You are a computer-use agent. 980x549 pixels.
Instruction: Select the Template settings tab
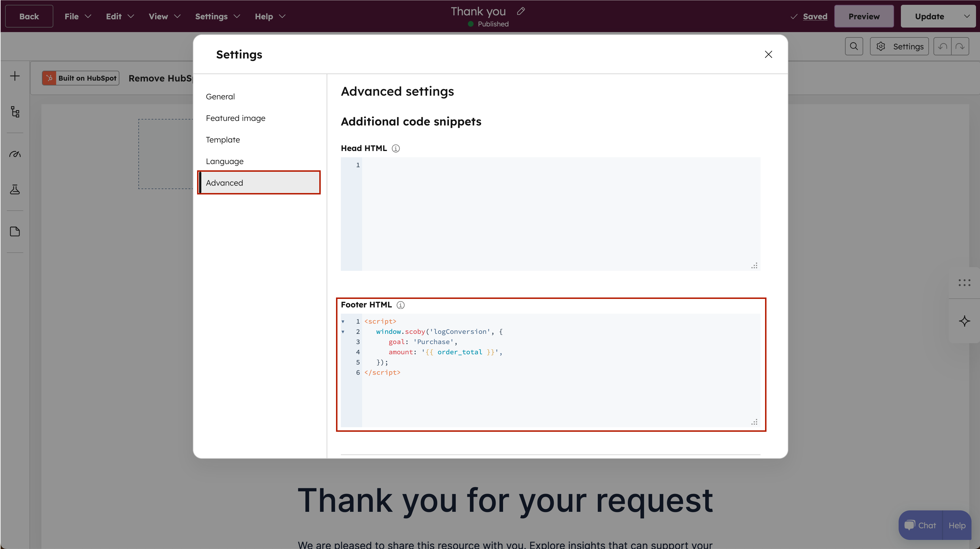point(223,140)
